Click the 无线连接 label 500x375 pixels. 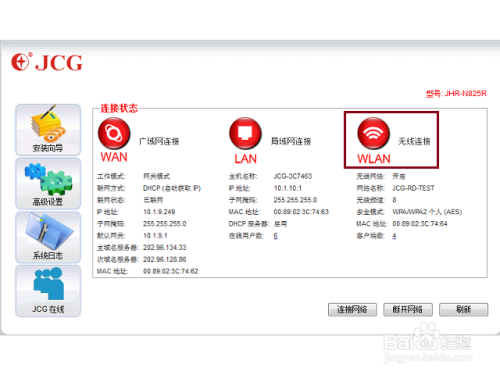point(414,141)
